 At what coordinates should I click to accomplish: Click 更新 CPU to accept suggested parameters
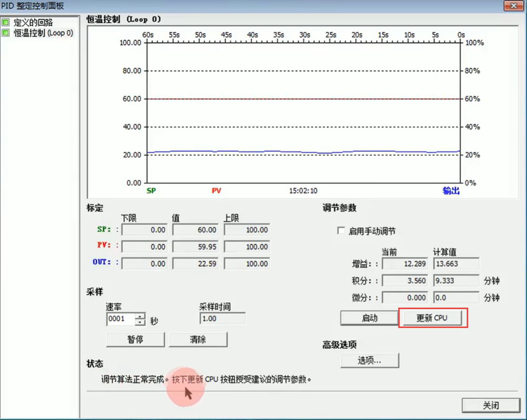tap(432, 318)
